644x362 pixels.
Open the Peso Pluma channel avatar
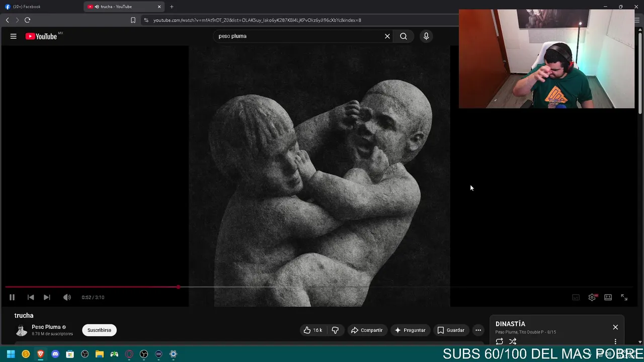[x=21, y=330]
